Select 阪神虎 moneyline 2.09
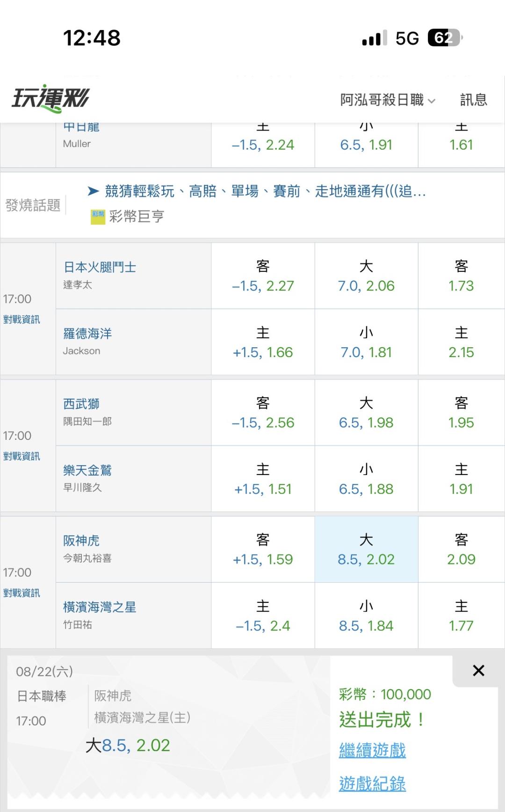The image size is (505, 812). point(462,549)
